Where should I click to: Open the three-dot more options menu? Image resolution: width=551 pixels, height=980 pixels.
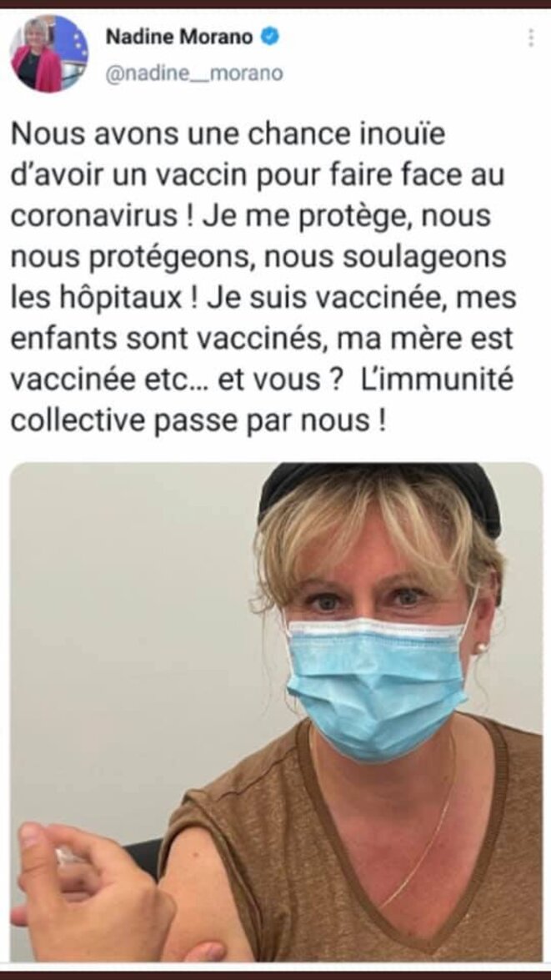530,38
